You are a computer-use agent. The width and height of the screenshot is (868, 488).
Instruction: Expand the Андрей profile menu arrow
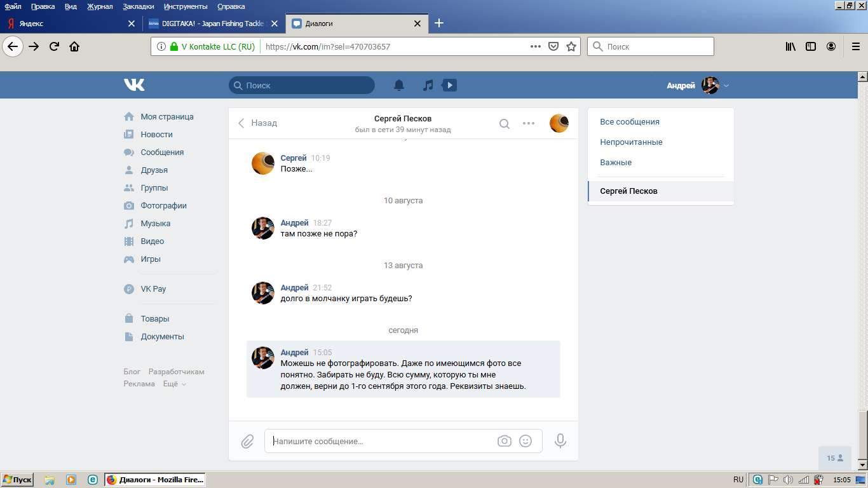pyautogui.click(x=726, y=86)
